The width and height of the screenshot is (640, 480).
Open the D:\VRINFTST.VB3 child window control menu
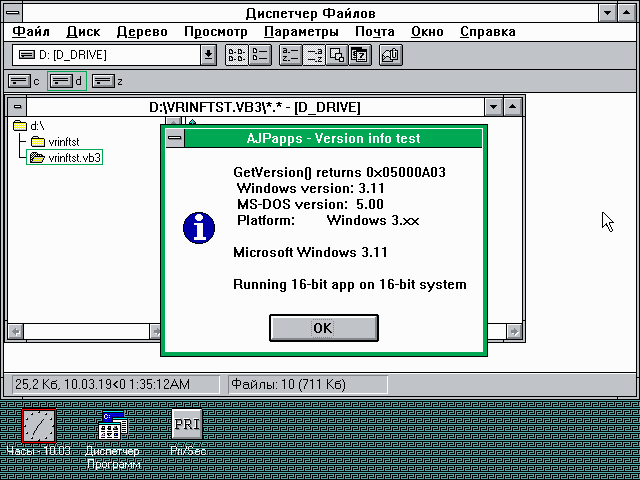[x=17, y=107]
